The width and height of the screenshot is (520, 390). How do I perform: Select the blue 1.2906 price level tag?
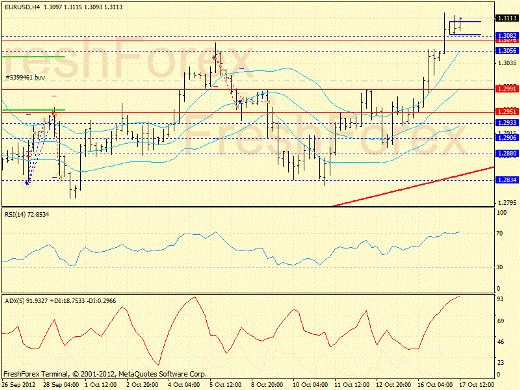(507, 138)
